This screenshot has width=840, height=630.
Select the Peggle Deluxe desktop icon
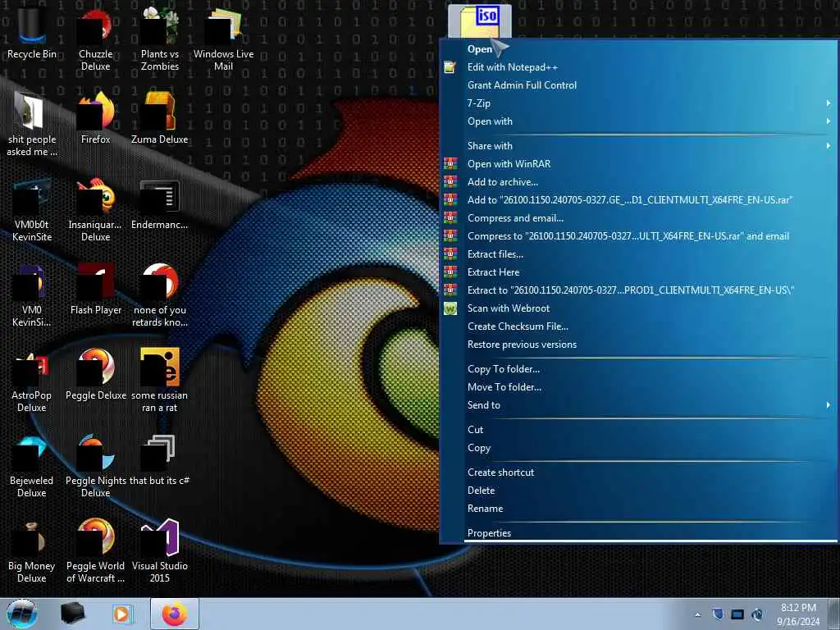(95, 374)
